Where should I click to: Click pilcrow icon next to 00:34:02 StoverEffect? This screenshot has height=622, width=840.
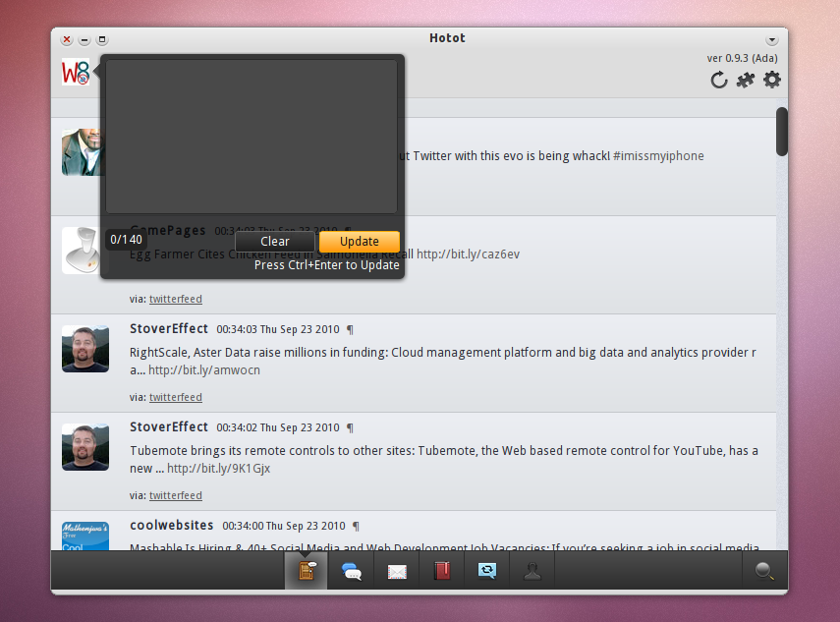point(350,427)
